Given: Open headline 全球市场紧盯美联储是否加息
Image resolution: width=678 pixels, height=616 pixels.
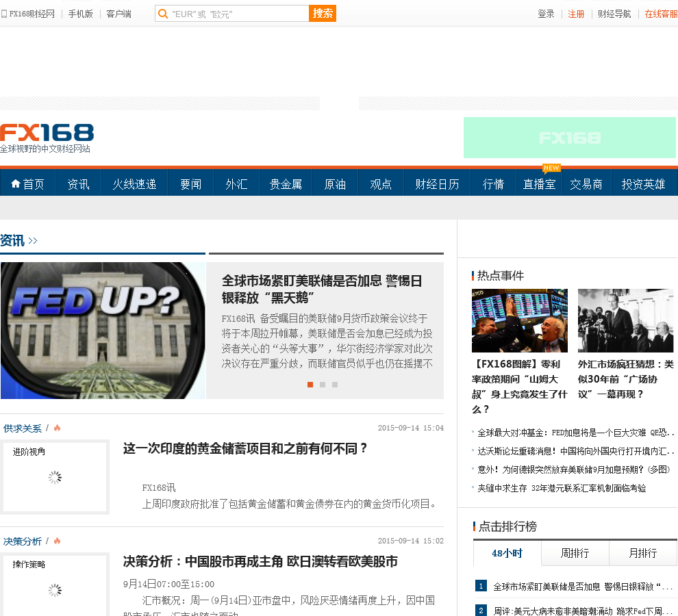Looking at the screenshot, I should 322,290.
